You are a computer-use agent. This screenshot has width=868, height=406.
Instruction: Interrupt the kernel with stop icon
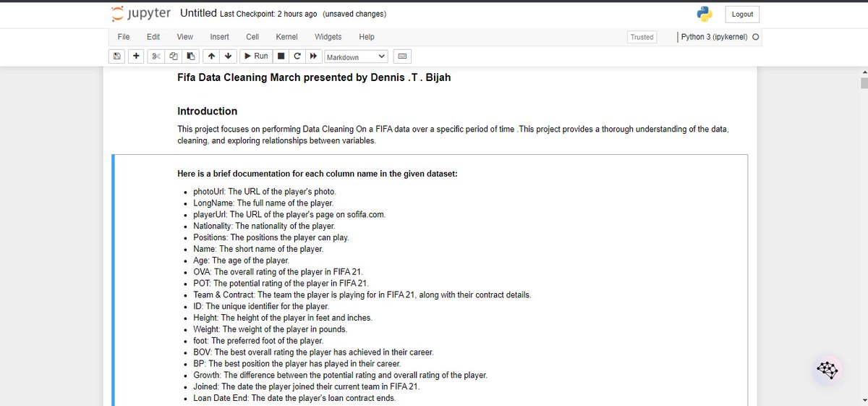click(281, 56)
